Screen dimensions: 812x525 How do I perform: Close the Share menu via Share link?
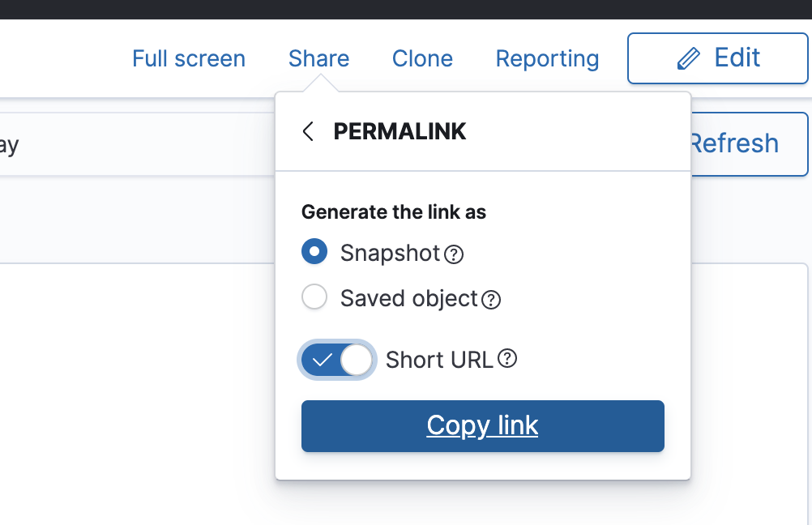(x=318, y=59)
